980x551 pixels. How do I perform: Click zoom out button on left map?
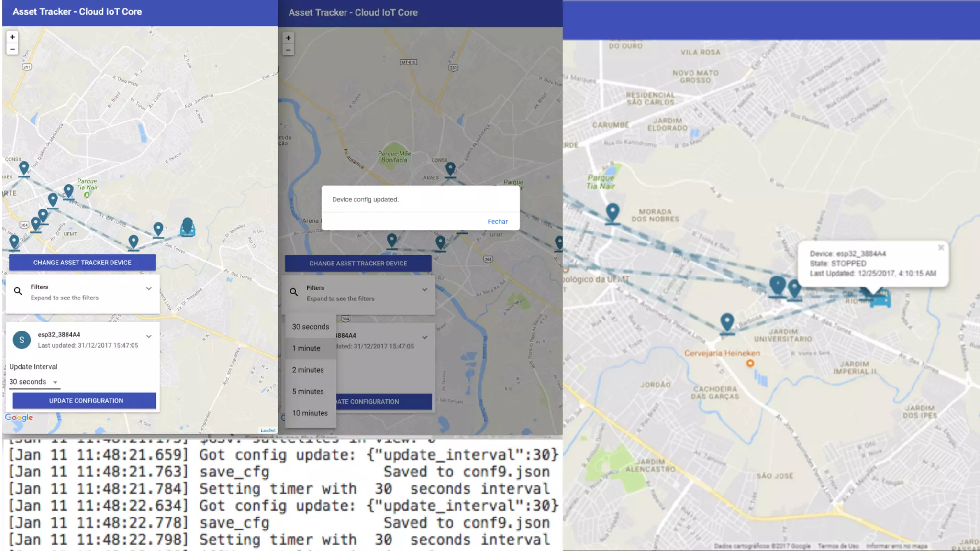point(12,49)
